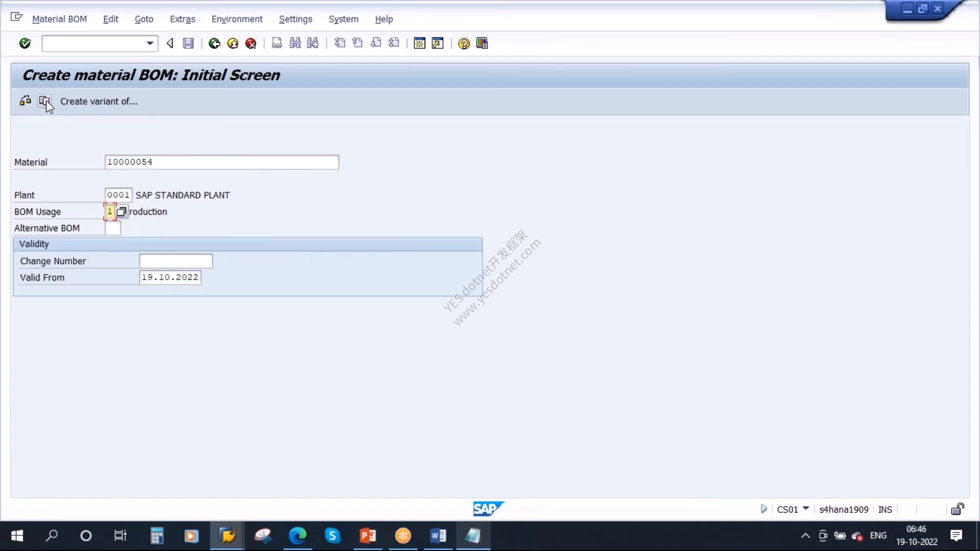The image size is (980, 551).
Task: Open the Customize Local Layout icon
Action: point(482,43)
